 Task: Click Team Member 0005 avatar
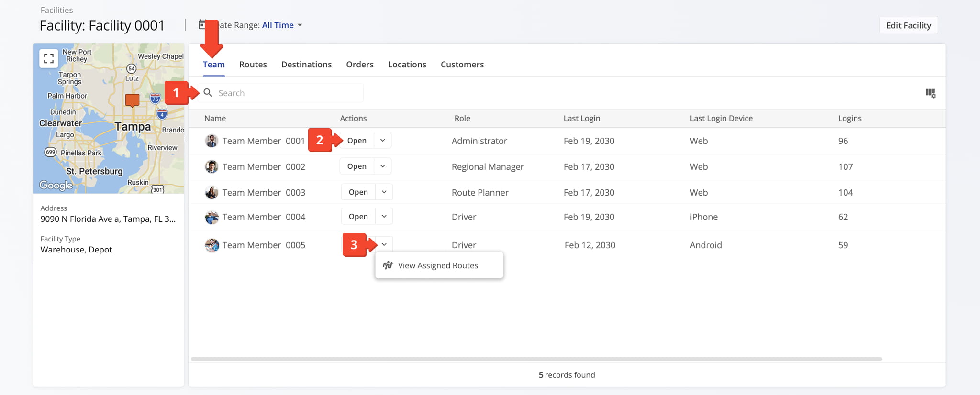coord(212,245)
